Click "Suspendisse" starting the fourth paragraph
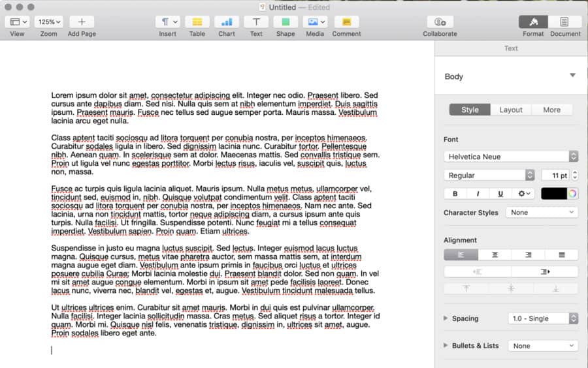The width and height of the screenshot is (588, 368). [73, 248]
